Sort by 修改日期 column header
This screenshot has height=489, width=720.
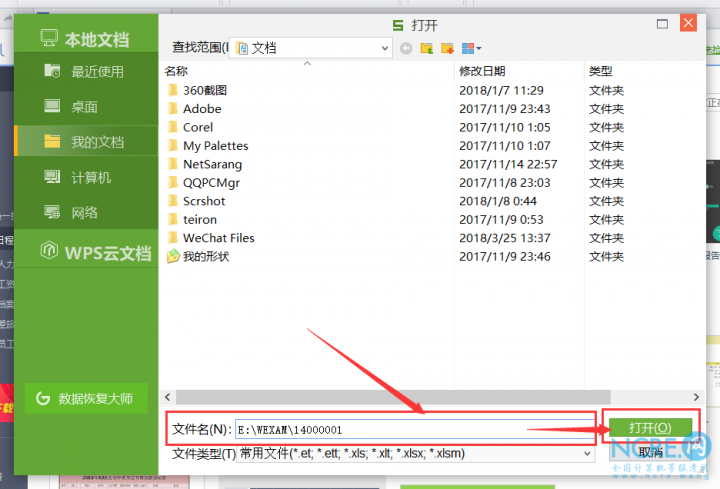[482, 71]
